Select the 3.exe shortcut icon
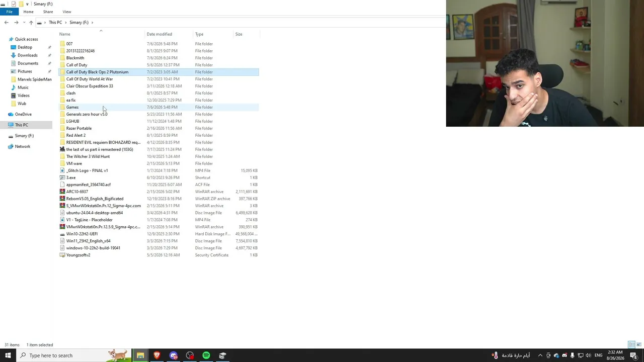The image size is (644, 362). pyautogui.click(x=62, y=177)
